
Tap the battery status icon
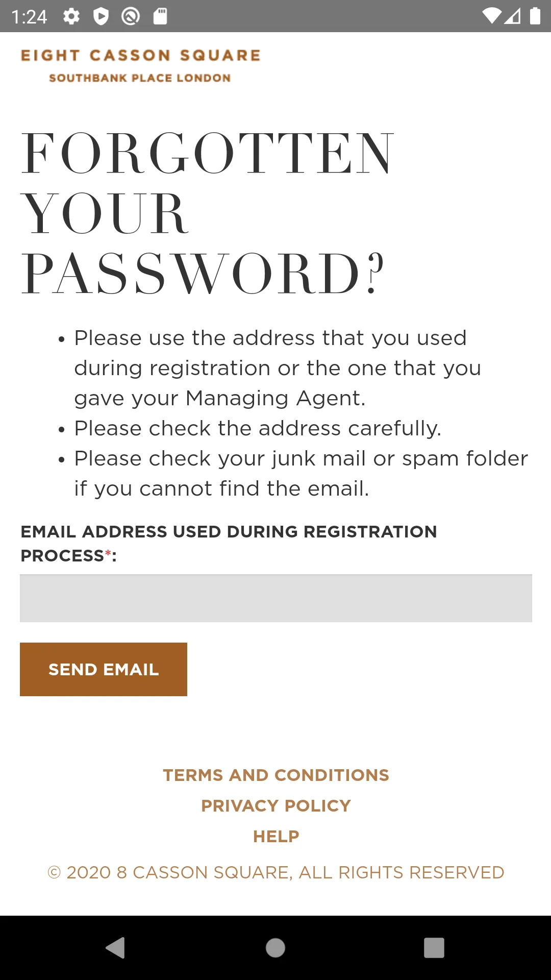535,16
